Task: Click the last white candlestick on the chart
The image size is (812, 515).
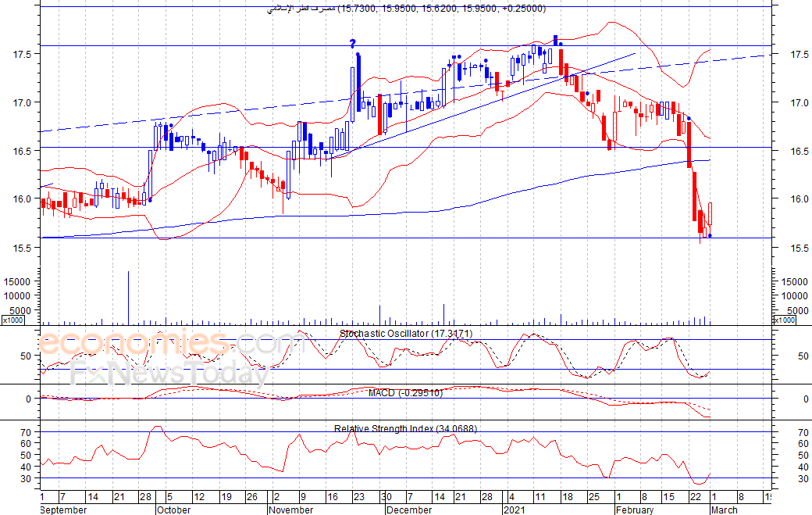Action: (710, 213)
